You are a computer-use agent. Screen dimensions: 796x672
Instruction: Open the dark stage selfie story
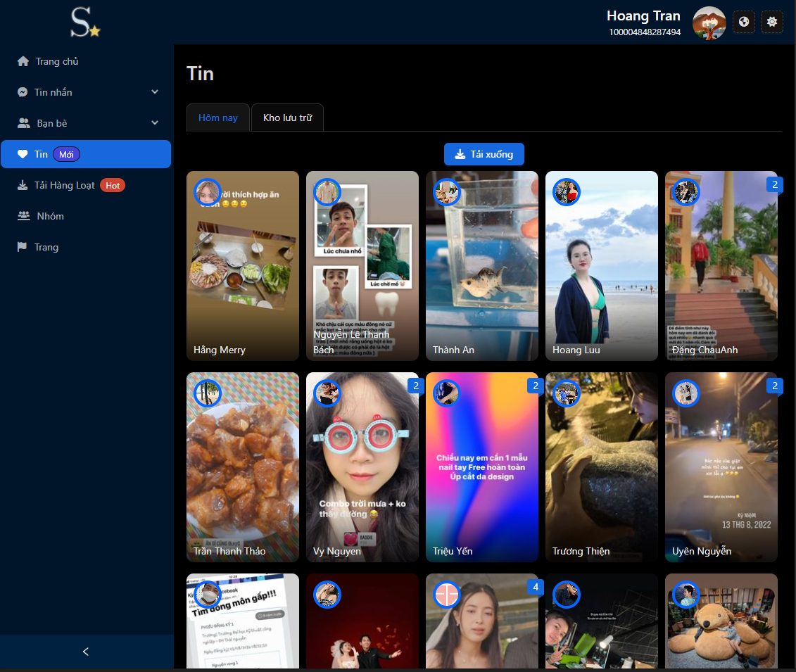coord(602,621)
